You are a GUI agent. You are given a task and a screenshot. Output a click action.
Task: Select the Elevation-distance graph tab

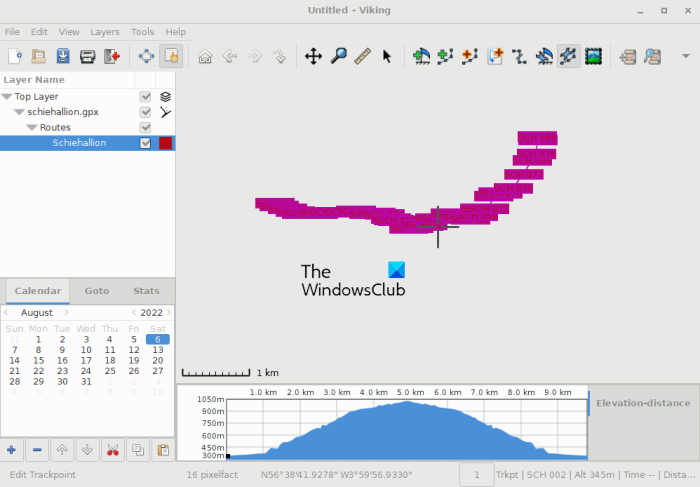pyautogui.click(x=643, y=403)
